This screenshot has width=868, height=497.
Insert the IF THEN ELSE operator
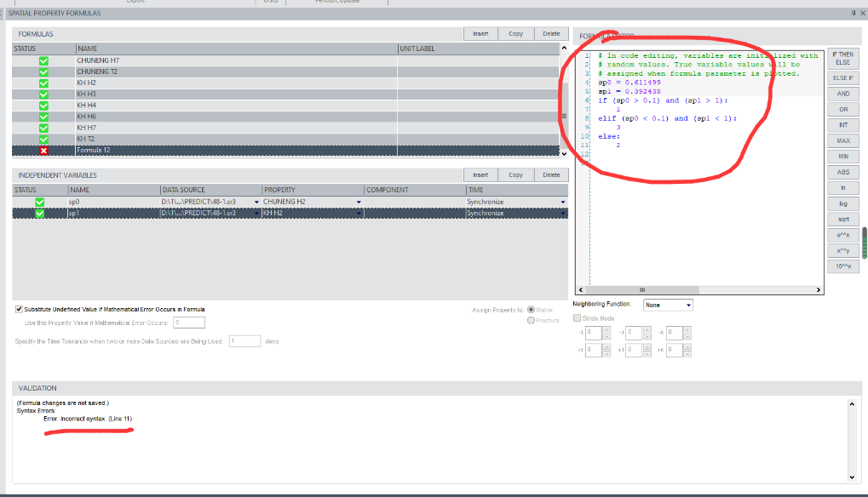pos(842,59)
